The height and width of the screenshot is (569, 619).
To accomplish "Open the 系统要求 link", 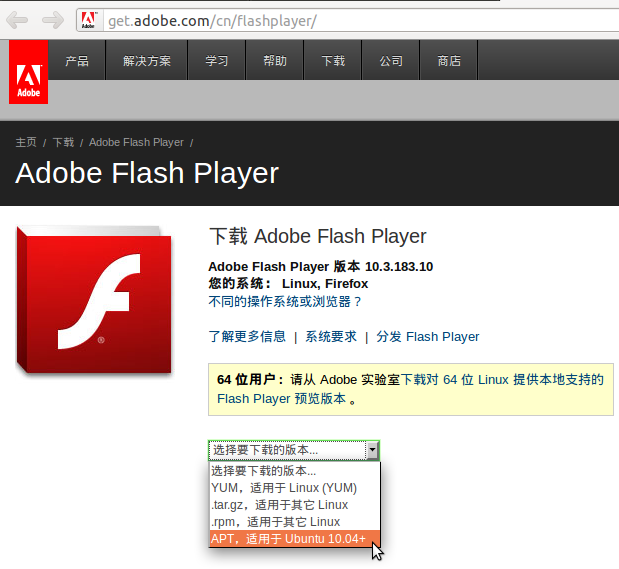I will (x=331, y=336).
